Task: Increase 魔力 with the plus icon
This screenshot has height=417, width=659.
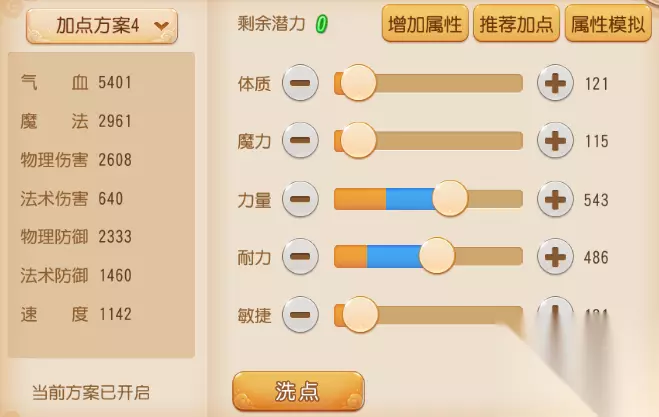Action: click(555, 141)
